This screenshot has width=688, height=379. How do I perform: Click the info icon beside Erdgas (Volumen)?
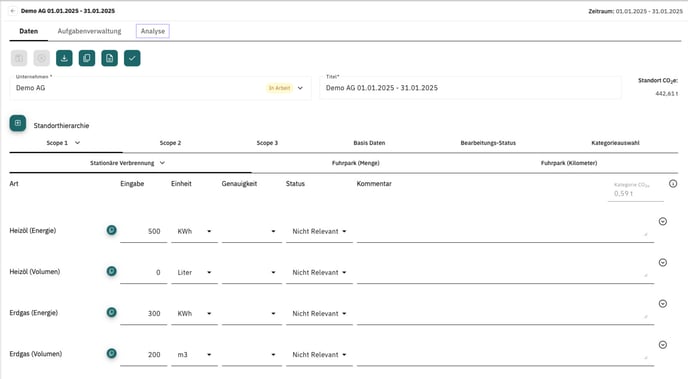tap(111, 353)
